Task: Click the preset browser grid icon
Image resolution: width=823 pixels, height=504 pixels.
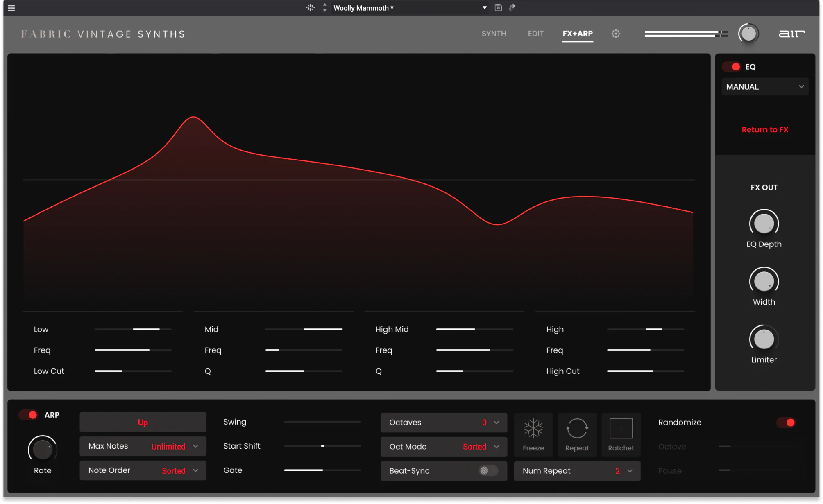Action: coord(310,8)
